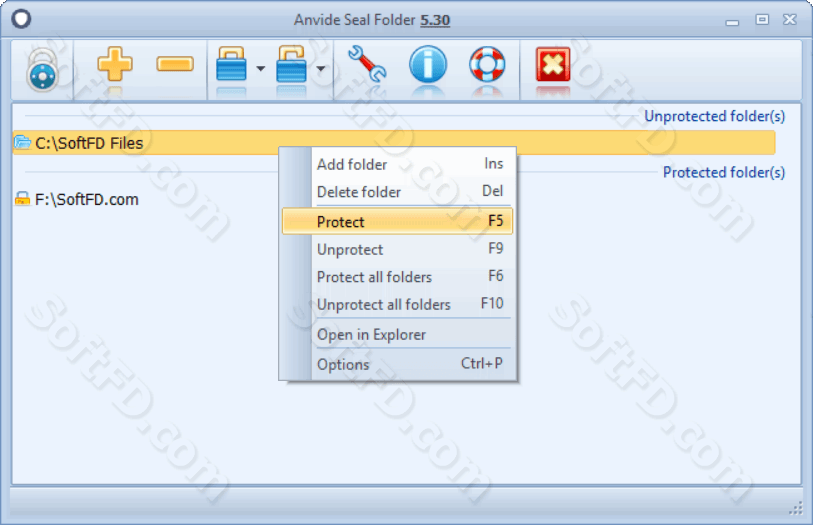Click the app logo in the title bar
This screenshot has height=525, width=813.
tap(22, 19)
